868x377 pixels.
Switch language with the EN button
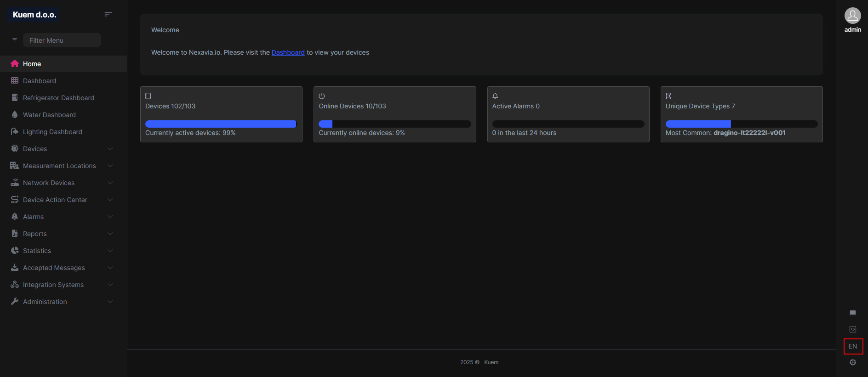pyautogui.click(x=853, y=346)
